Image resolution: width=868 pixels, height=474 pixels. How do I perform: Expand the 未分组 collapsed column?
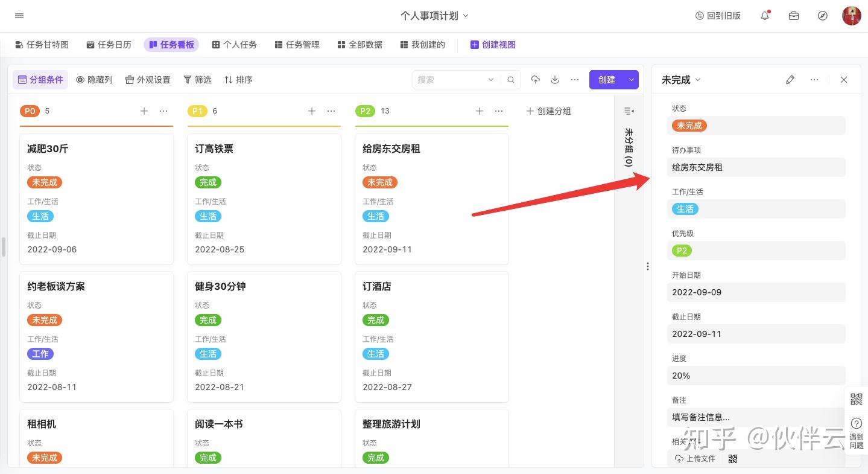(x=629, y=111)
